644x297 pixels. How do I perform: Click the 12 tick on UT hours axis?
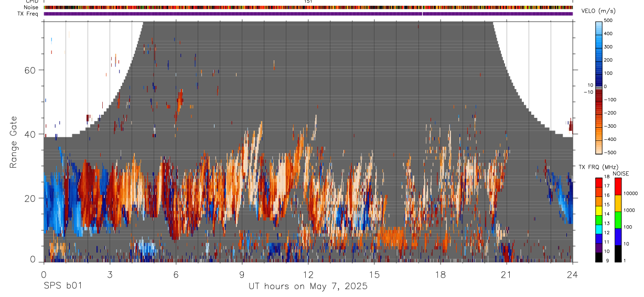[x=308, y=274]
